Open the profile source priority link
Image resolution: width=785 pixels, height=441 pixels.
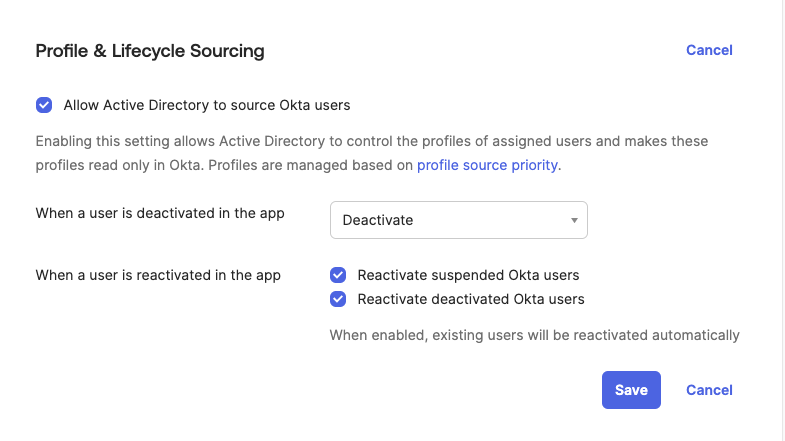tap(487, 165)
